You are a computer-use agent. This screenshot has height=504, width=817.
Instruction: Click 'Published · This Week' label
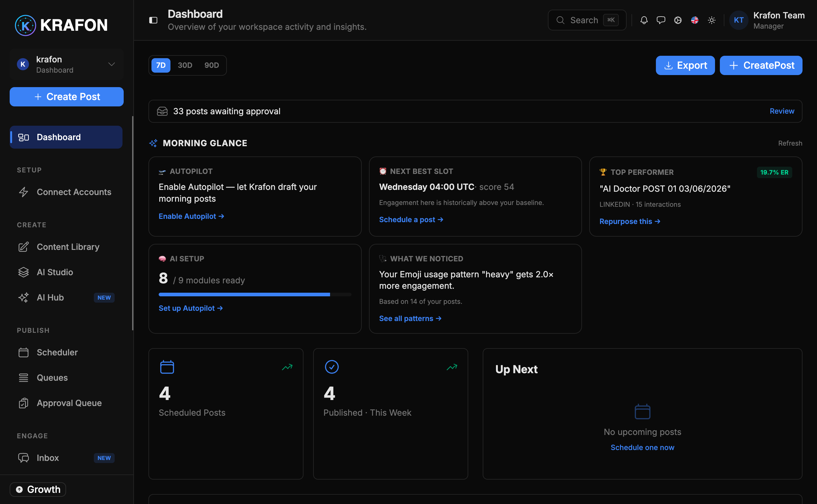click(367, 413)
